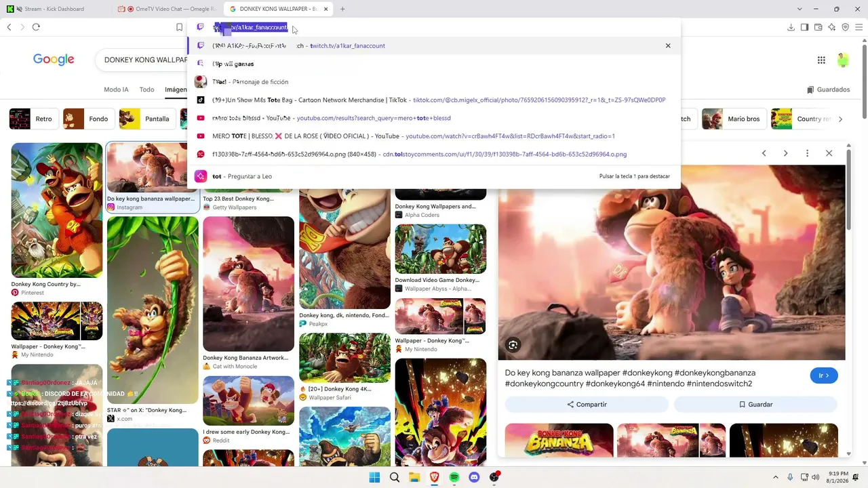868x488 pixels.
Task: Open the Leo AI sparkle icon
Action: 832,27
